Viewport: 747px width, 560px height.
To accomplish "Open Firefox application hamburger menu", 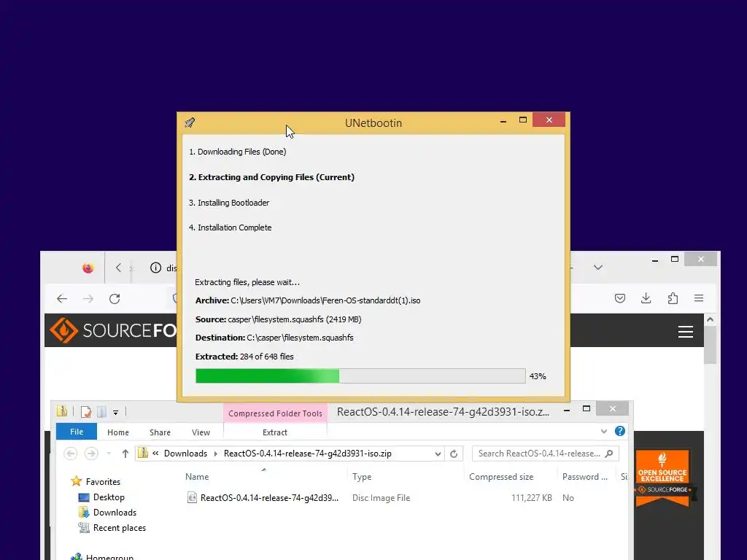I will point(699,298).
